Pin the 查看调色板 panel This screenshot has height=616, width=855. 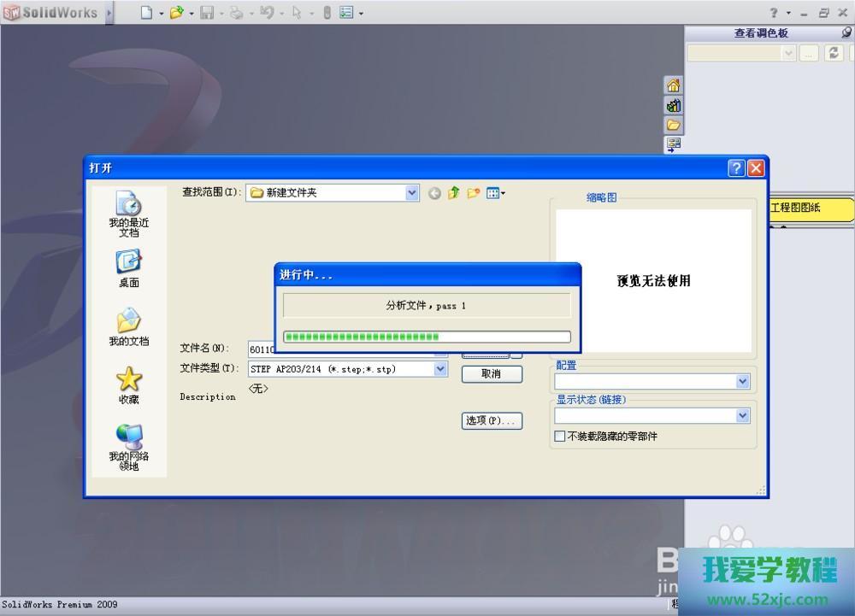846,32
